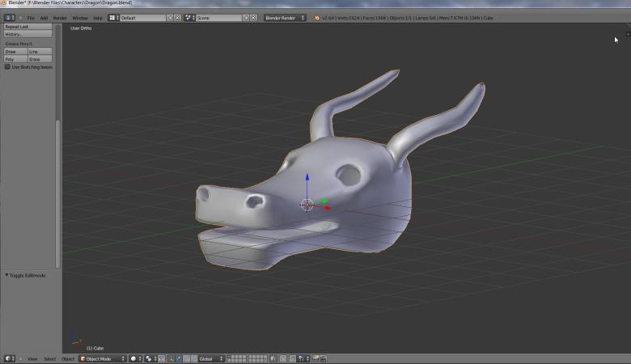Click the Info editor type icon
The image size is (631, 364).
click(x=8, y=17)
